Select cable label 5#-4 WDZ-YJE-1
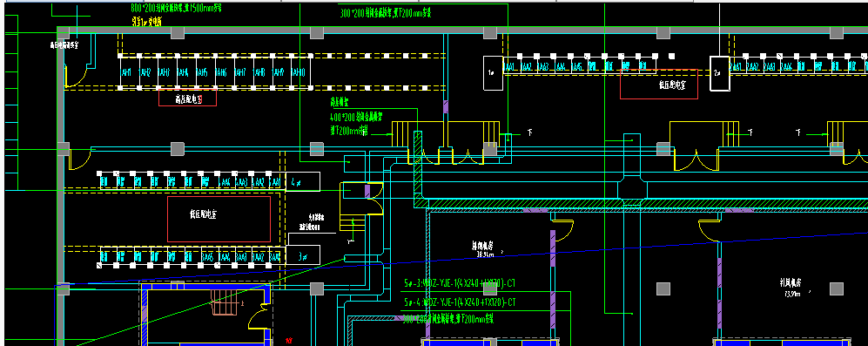The image size is (868, 346). tap(460, 302)
